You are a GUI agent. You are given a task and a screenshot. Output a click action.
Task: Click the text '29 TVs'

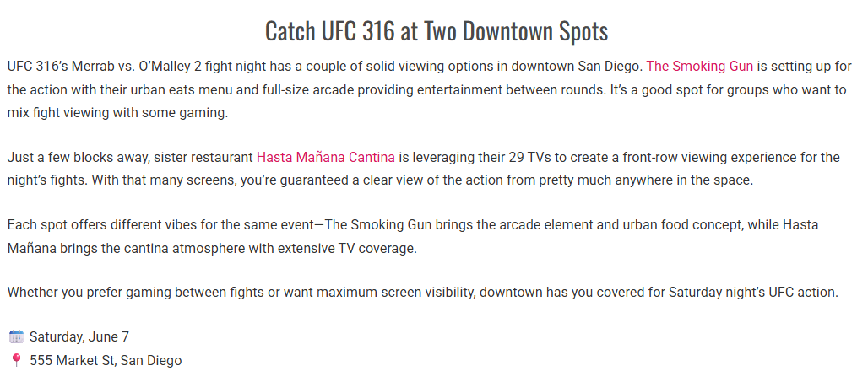[530, 157]
